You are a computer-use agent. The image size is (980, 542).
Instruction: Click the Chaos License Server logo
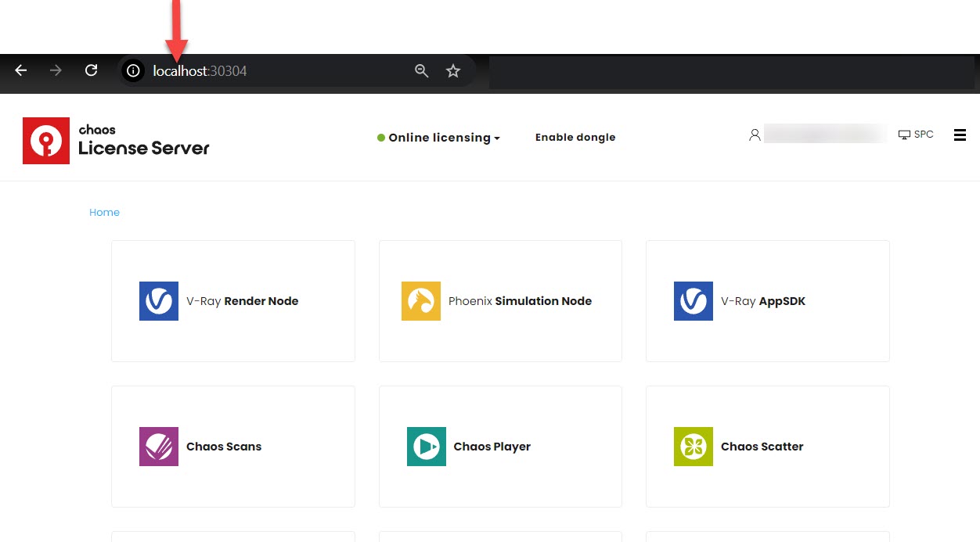click(x=116, y=141)
